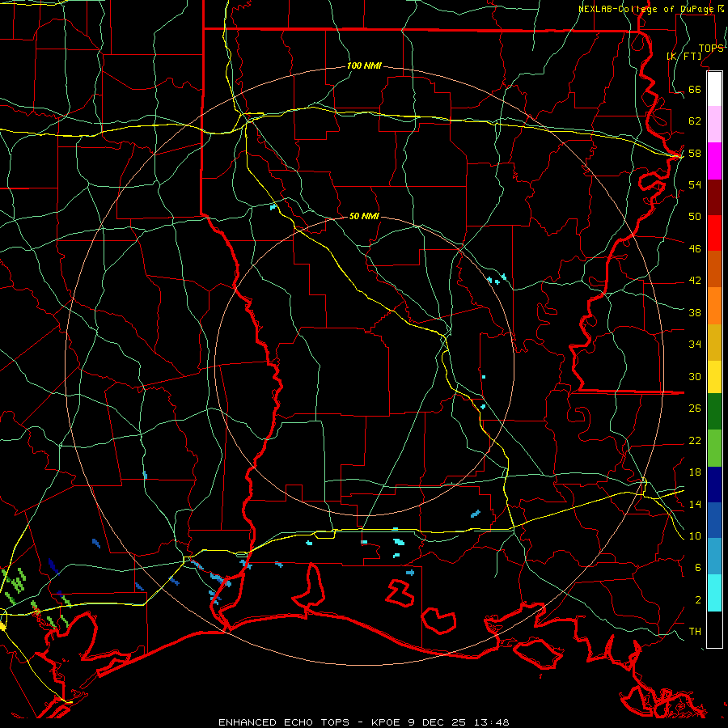Click the '58' value on the scale

pyautogui.click(x=695, y=153)
